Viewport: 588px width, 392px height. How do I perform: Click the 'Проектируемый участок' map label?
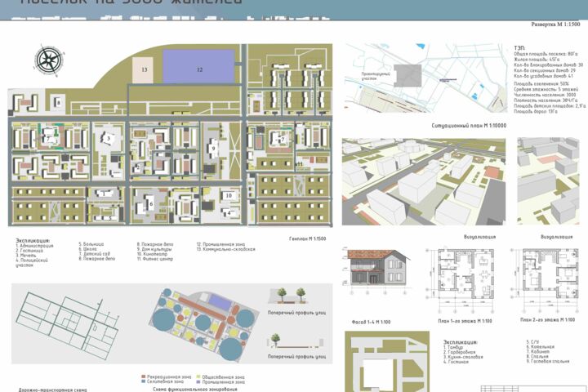pos(376,76)
